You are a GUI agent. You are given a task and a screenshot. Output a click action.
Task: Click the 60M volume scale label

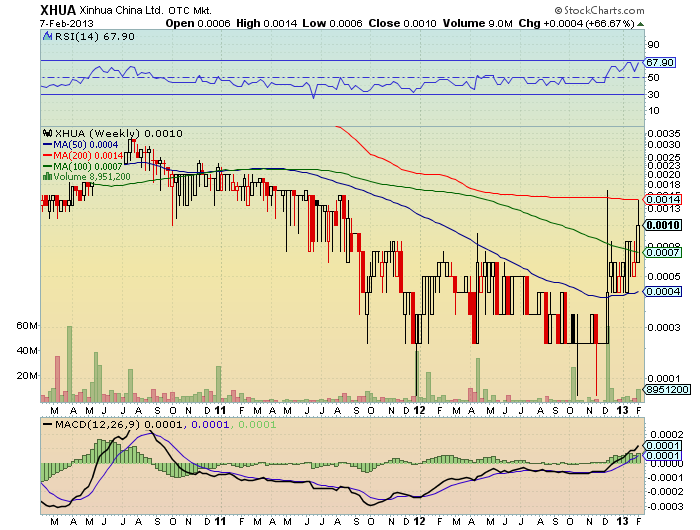point(27,326)
